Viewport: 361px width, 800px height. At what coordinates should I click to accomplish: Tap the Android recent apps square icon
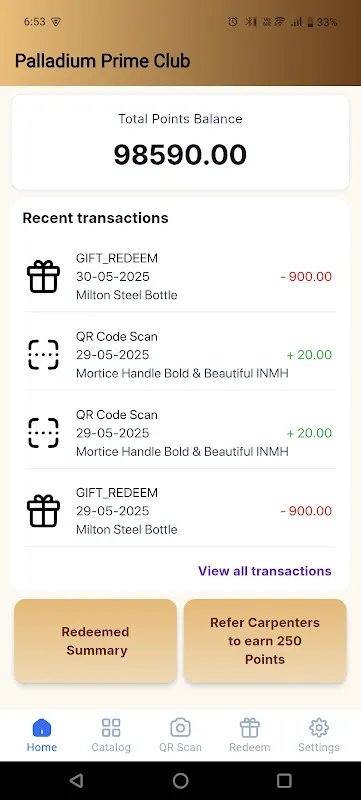284,780
